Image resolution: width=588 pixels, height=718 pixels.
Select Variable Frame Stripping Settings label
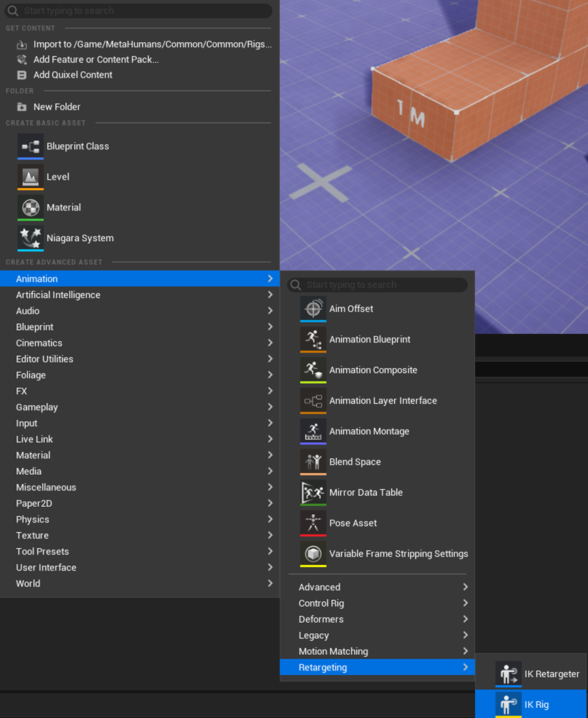click(399, 554)
